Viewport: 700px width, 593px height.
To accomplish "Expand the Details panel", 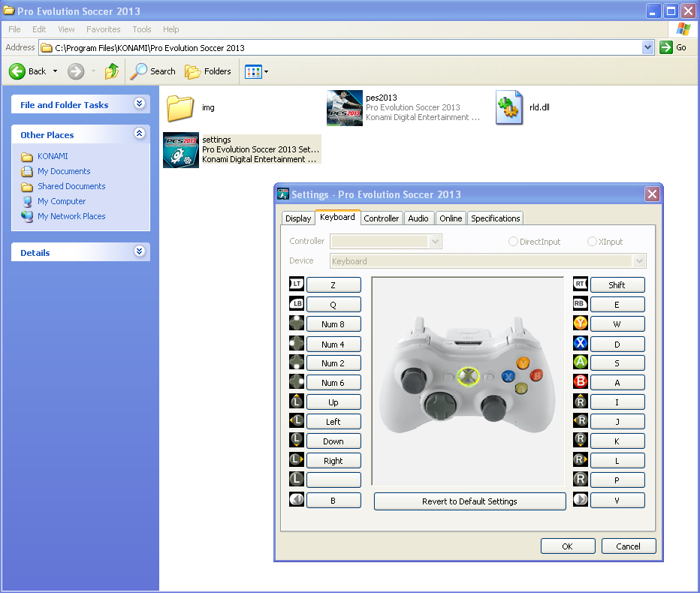I will click(139, 251).
